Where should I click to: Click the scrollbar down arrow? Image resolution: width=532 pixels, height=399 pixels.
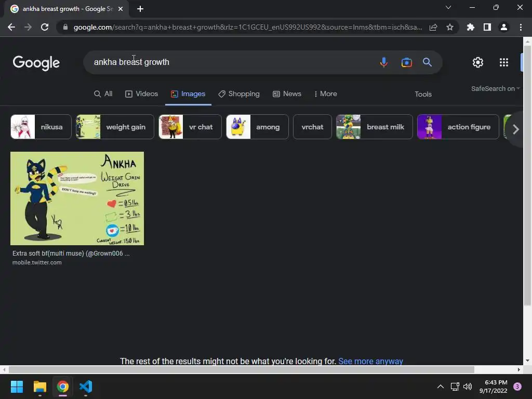[x=527, y=361]
